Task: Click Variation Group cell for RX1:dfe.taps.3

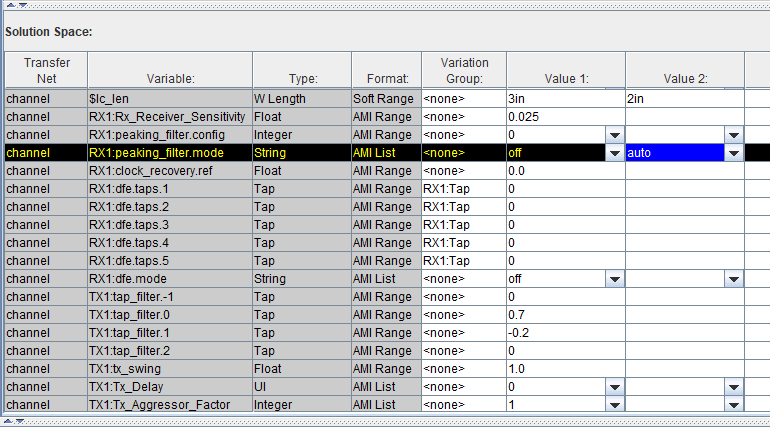Action: pos(463,225)
